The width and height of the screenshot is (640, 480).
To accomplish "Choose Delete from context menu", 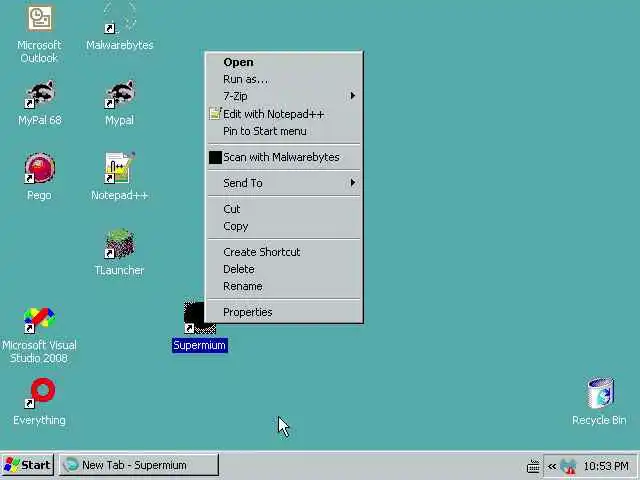I will 284,269.
